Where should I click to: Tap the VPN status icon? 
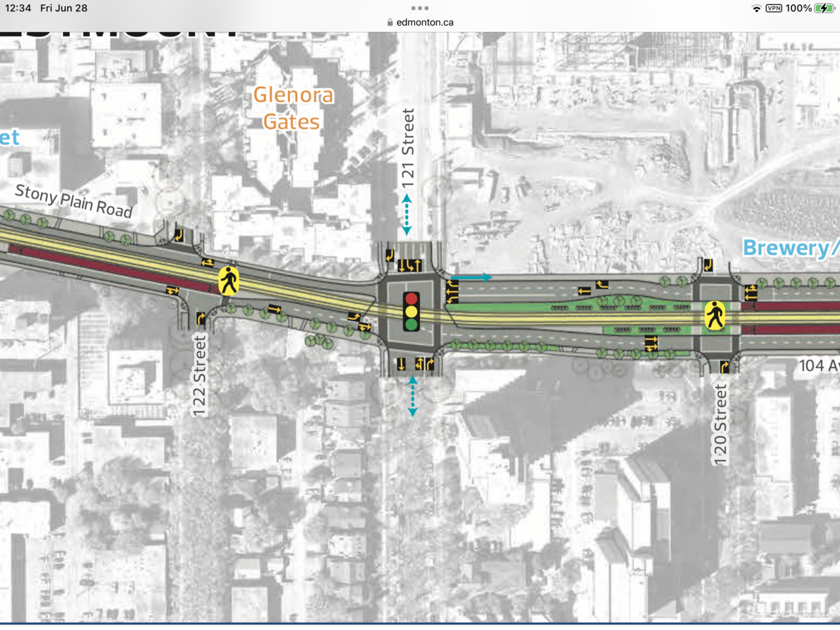pos(774,9)
